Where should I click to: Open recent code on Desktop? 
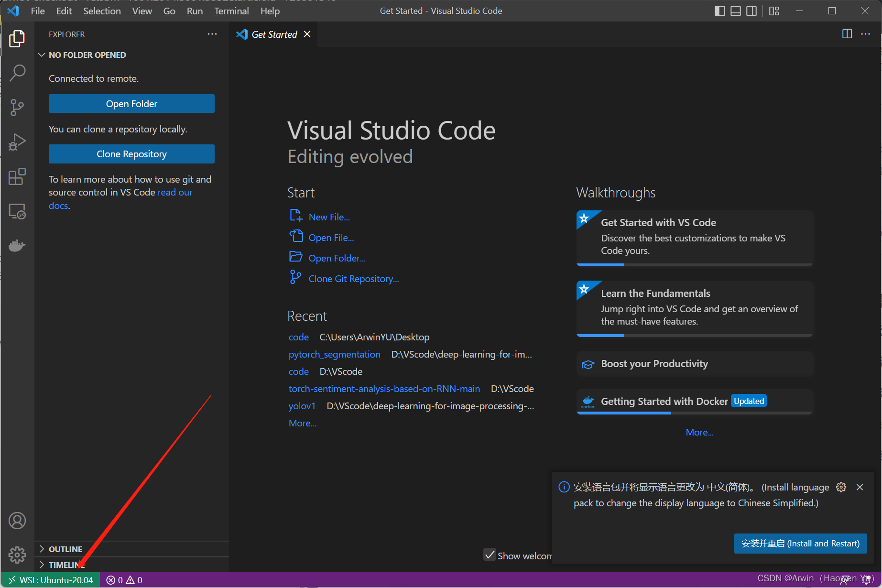tap(299, 337)
